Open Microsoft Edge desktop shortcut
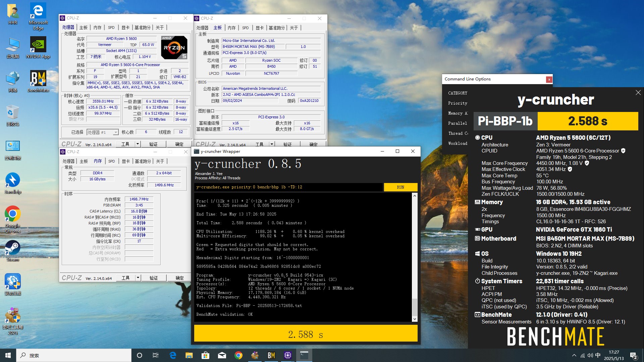This screenshot has height=362, width=644. pos(38,17)
